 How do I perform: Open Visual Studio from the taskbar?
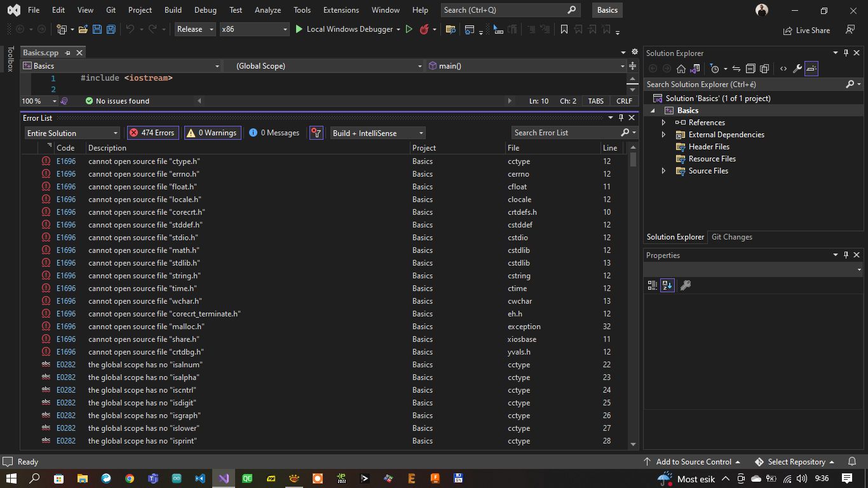point(223,478)
